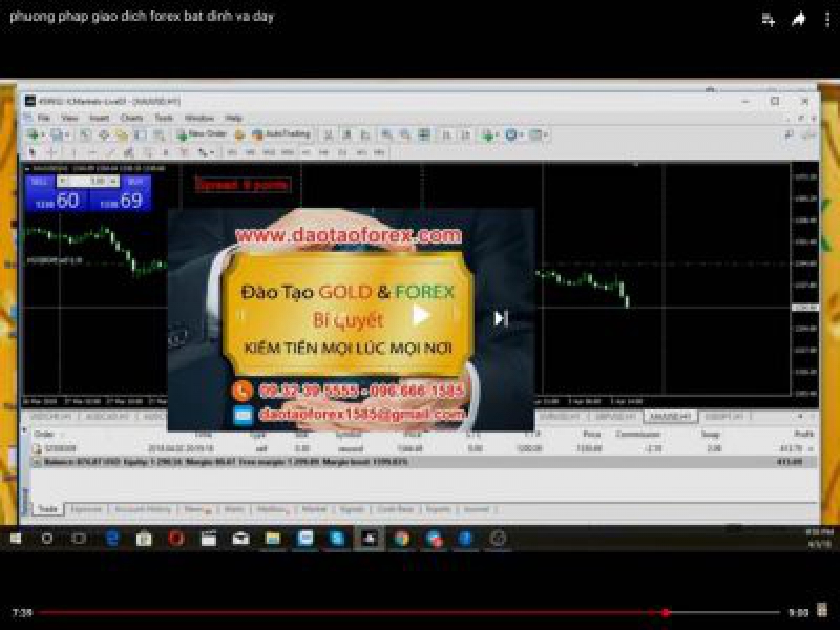Decrease volume in one-click trading panel
This screenshot has width=840, height=630.
click(62, 181)
